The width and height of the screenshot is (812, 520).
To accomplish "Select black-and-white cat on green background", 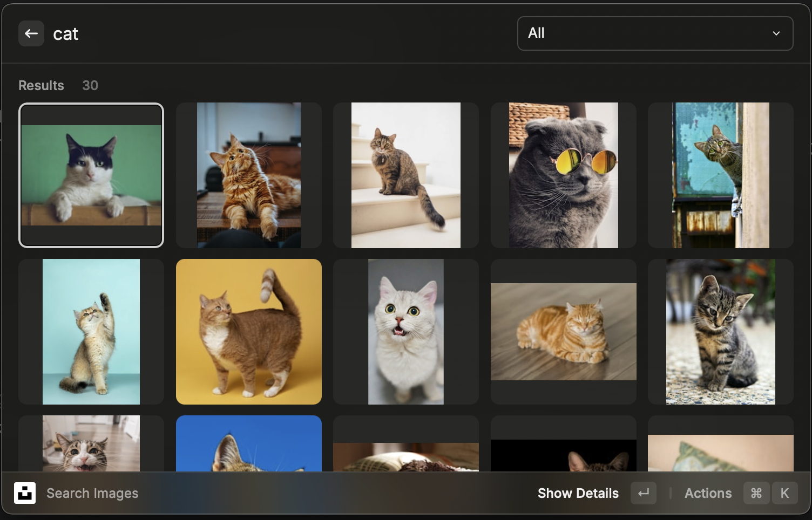I will (x=91, y=175).
